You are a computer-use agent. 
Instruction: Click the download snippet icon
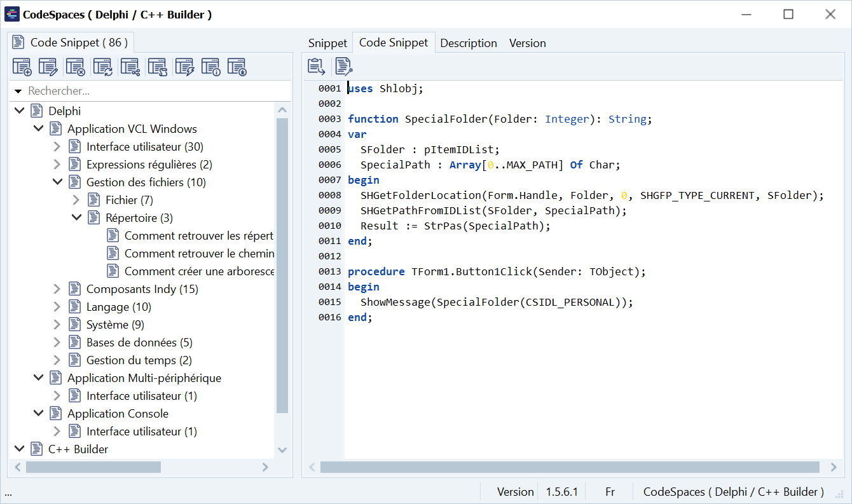tap(237, 67)
